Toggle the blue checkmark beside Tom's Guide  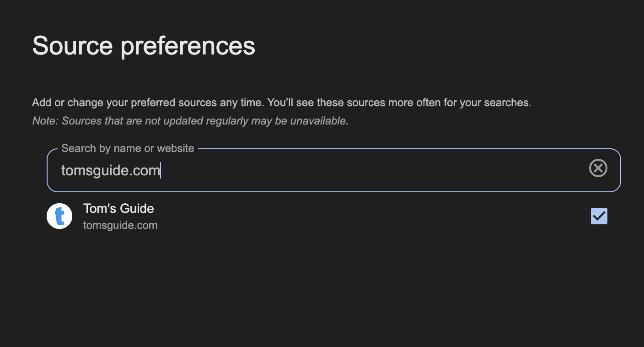coord(599,216)
